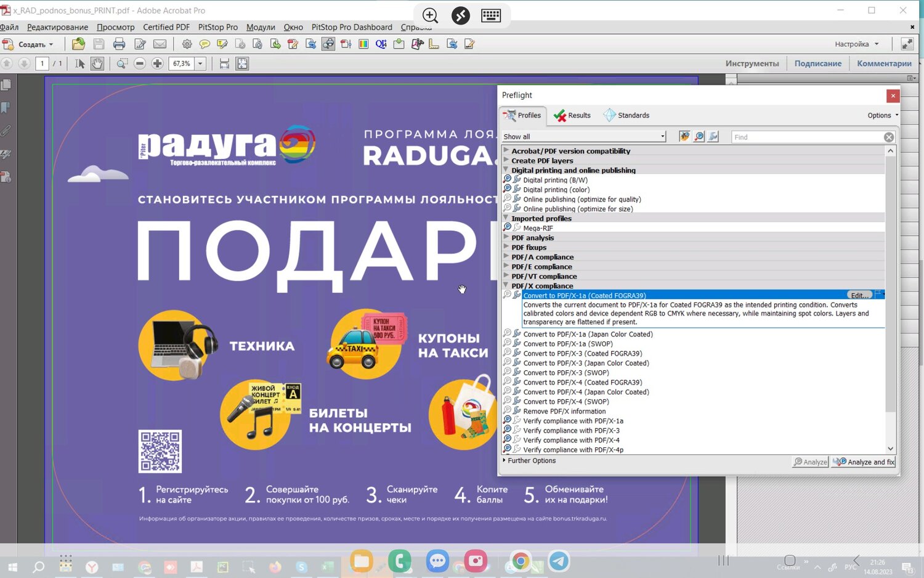Screen dimensions: 924x578
Task: Send file by email using envelope icon
Action: pyautogui.click(x=160, y=44)
